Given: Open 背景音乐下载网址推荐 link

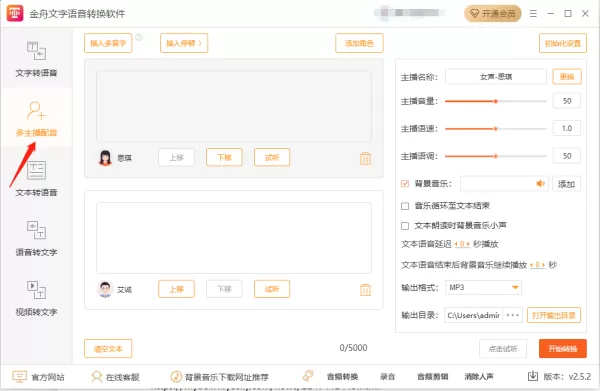Looking at the screenshot, I should tap(220, 377).
